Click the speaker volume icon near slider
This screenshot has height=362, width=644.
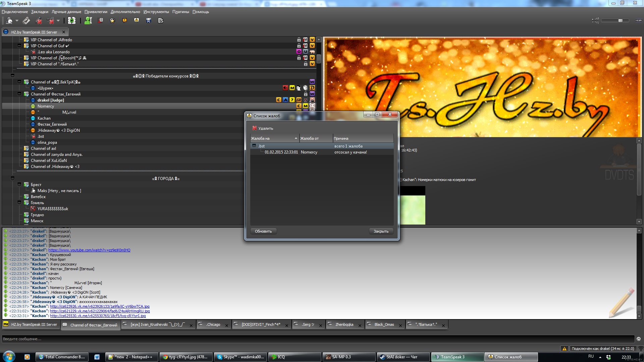pyautogui.click(x=595, y=20)
